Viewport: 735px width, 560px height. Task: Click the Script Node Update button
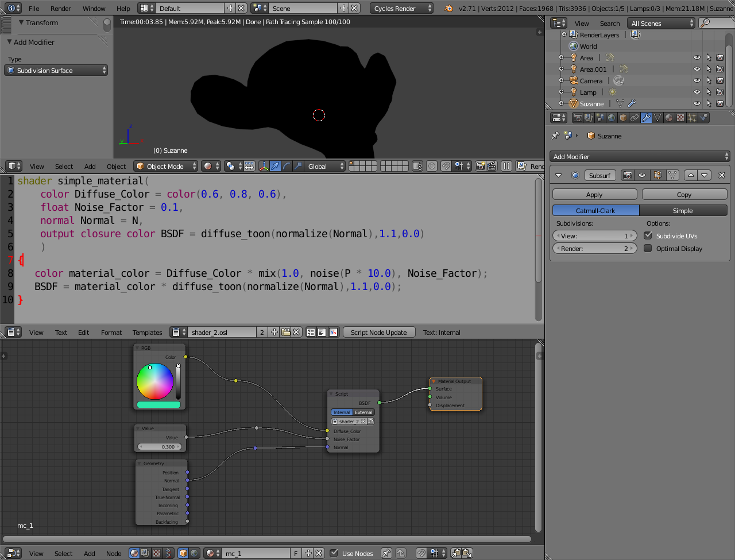[378, 332]
